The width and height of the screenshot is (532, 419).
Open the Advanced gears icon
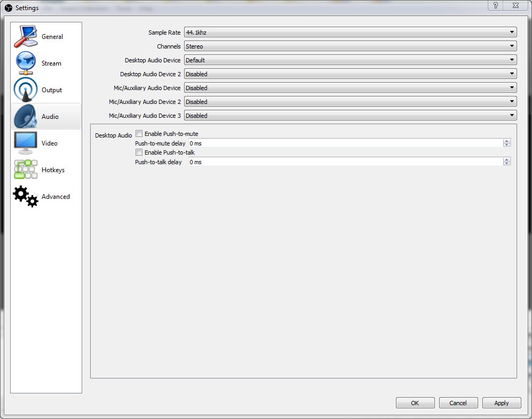pos(26,196)
